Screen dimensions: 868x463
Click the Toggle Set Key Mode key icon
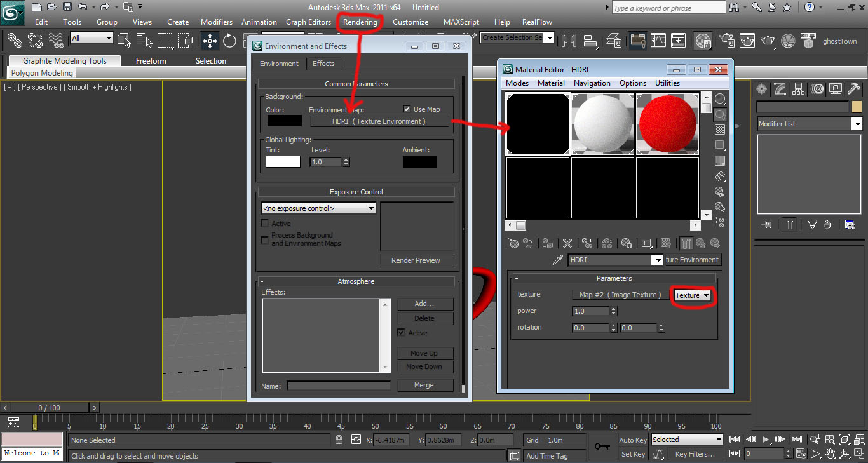pyautogui.click(x=602, y=446)
